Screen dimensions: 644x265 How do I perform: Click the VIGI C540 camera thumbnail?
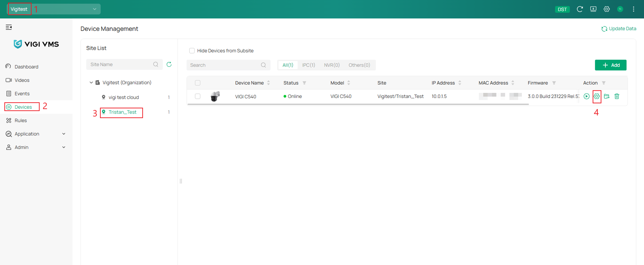tap(215, 96)
